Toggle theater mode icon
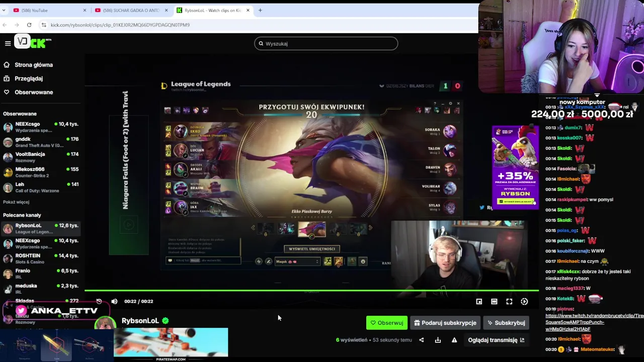The image size is (644, 362). click(494, 301)
